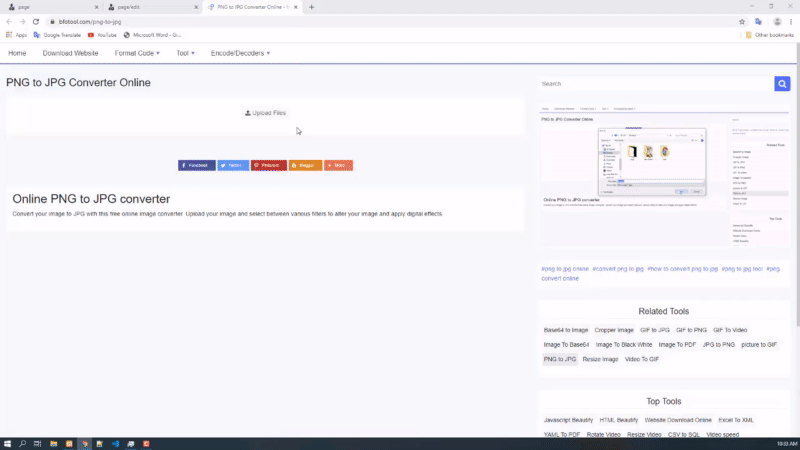The width and height of the screenshot is (800, 450).
Task: Go to the Home menu item
Action: (x=17, y=52)
